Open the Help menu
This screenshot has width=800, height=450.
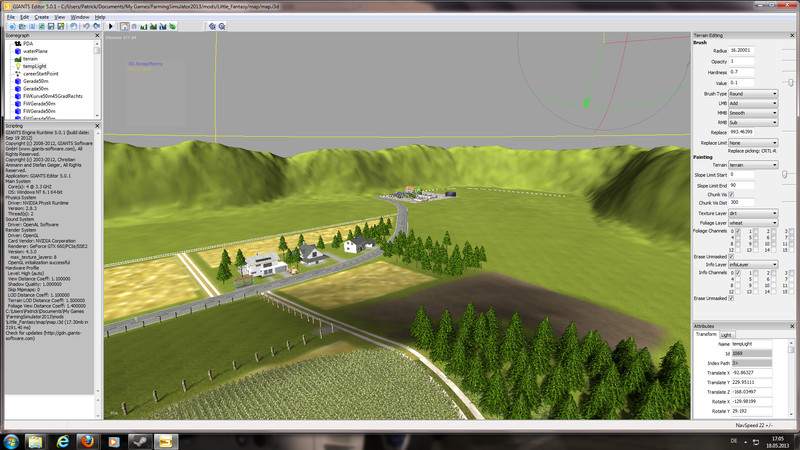(x=100, y=17)
